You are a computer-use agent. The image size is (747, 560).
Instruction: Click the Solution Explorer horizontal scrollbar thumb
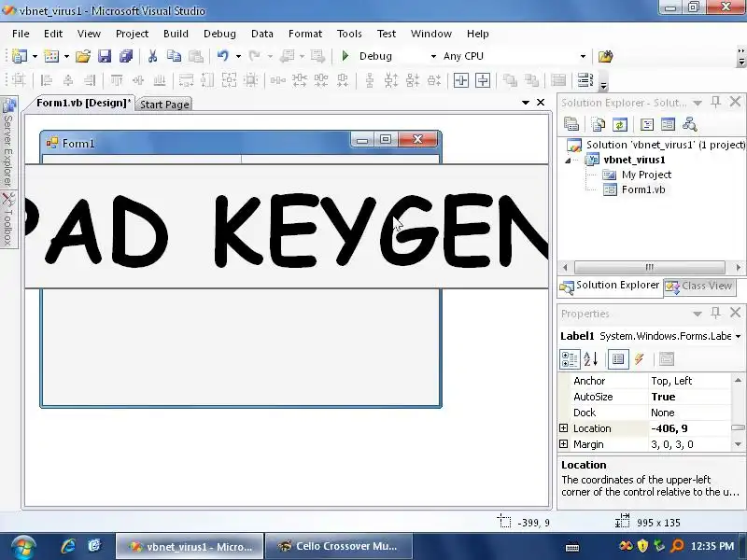(x=649, y=267)
